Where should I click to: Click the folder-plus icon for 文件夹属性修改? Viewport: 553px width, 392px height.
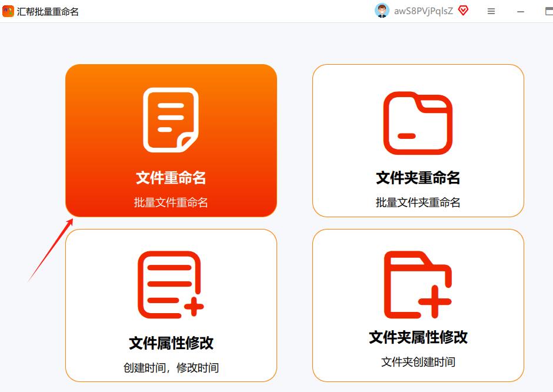418,284
